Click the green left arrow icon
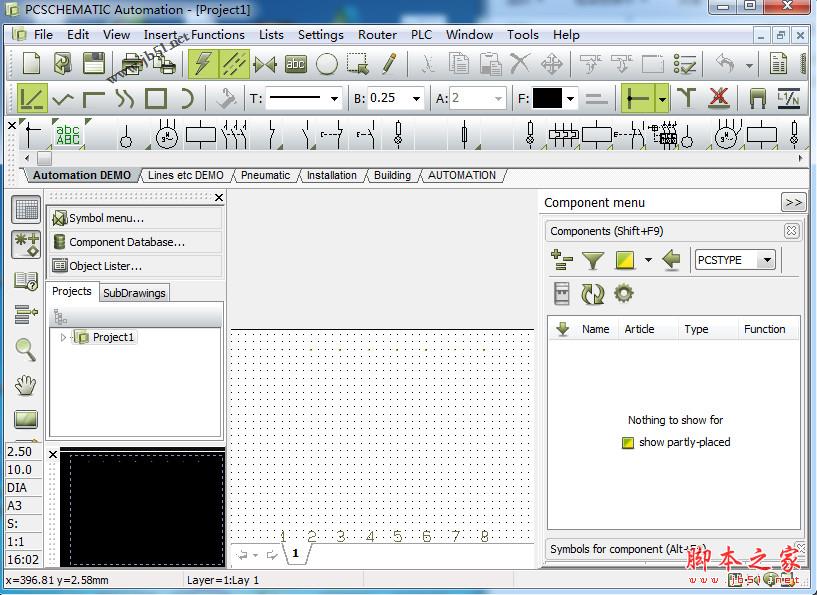 671,259
